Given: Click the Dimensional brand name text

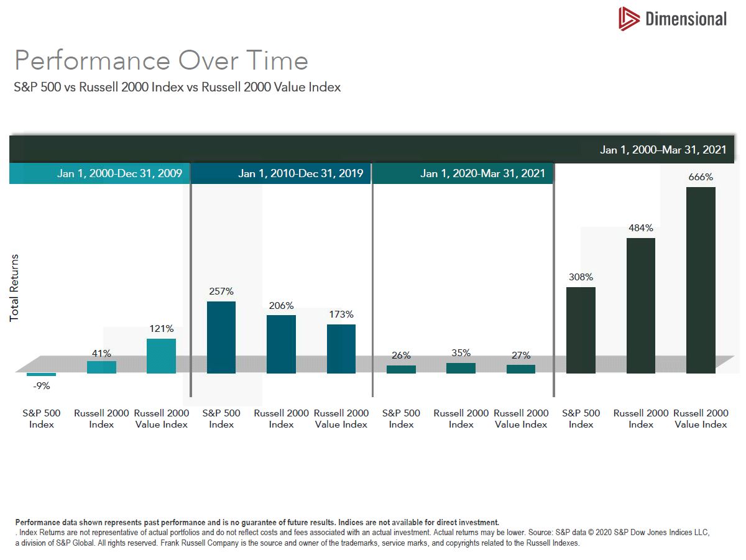Looking at the screenshot, I should (x=686, y=19).
